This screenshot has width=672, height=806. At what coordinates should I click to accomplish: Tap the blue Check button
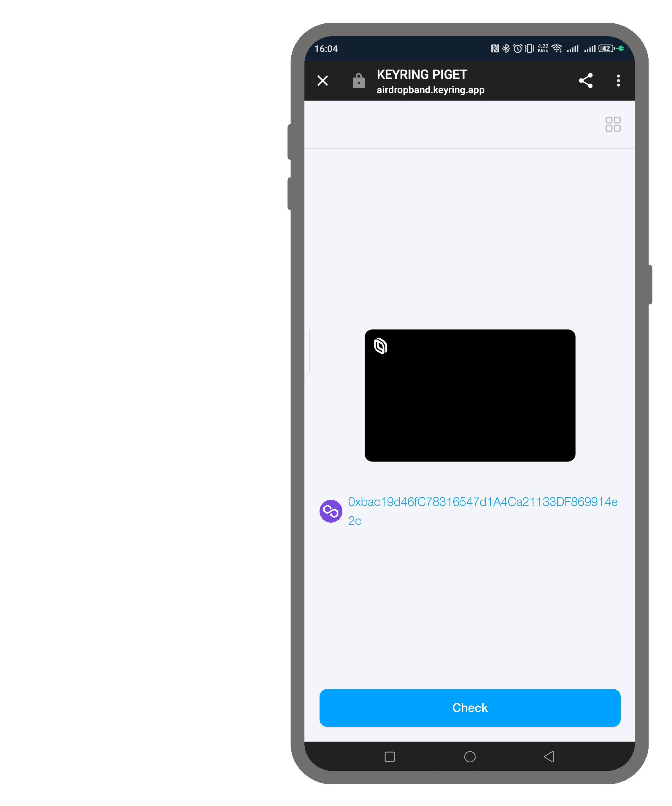pyautogui.click(x=470, y=707)
